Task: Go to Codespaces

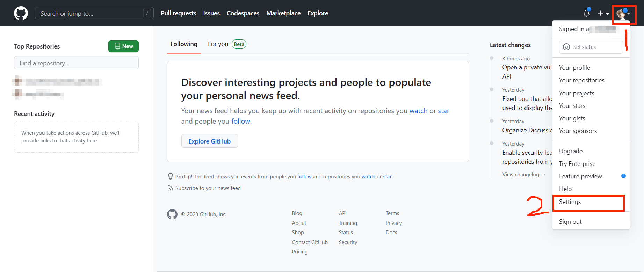Action: (x=243, y=13)
